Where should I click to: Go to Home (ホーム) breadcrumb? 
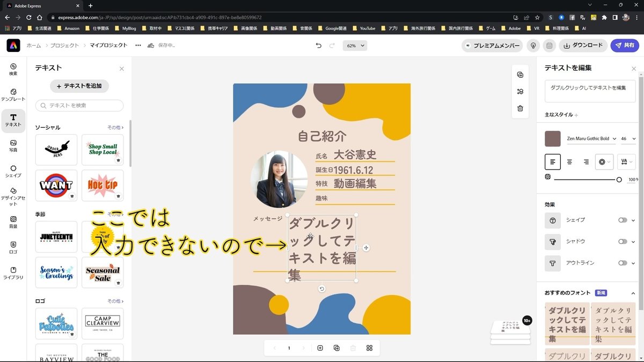(x=33, y=46)
